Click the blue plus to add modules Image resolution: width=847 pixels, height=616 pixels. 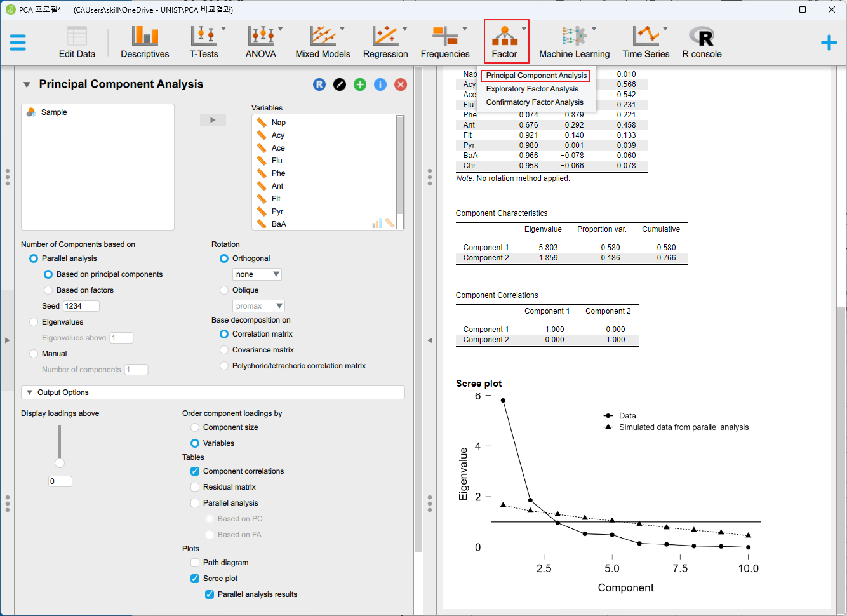click(x=829, y=43)
